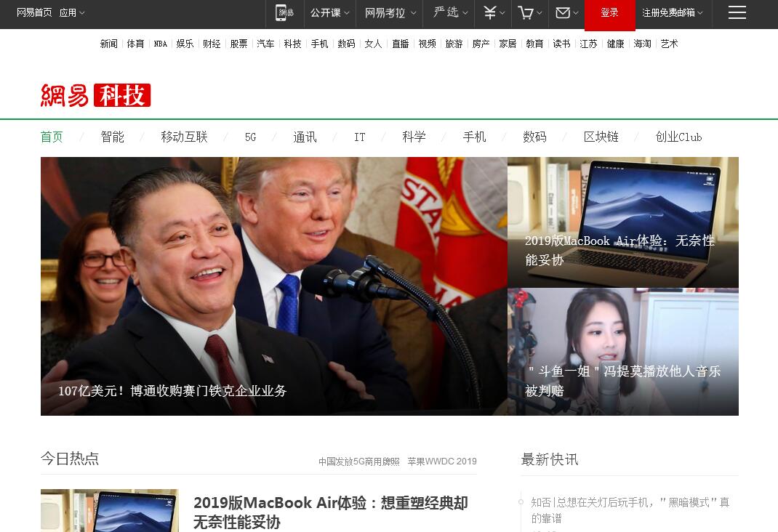
Task: Select the 通讯 tab
Action: click(305, 137)
